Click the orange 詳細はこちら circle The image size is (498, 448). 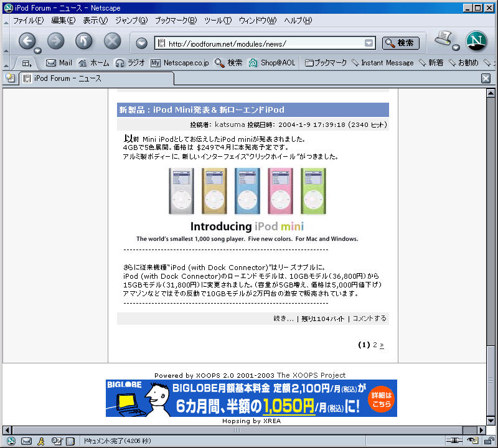coord(381,399)
